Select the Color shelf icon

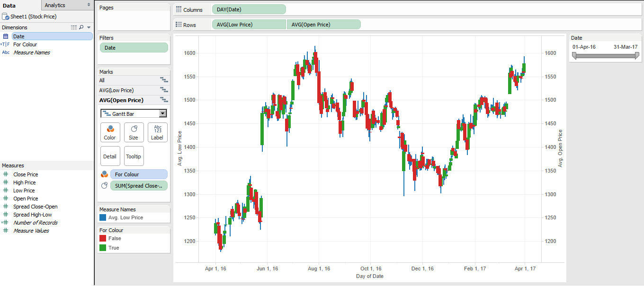110,132
